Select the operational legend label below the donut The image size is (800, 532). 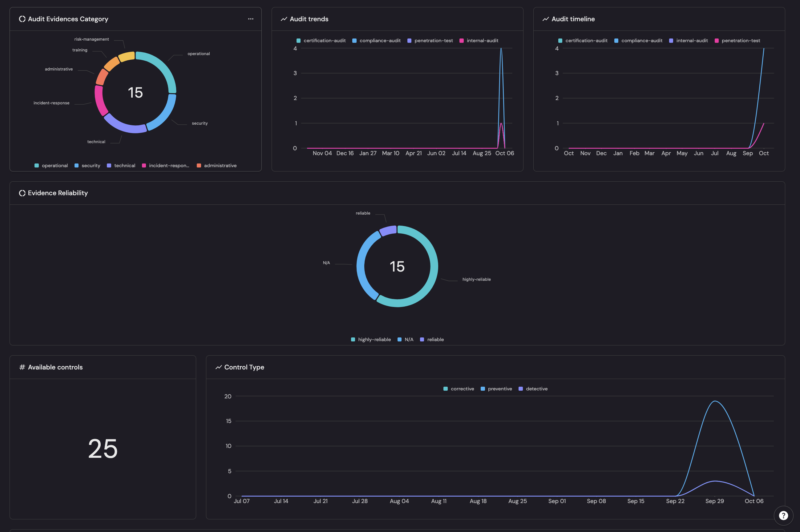click(x=55, y=165)
